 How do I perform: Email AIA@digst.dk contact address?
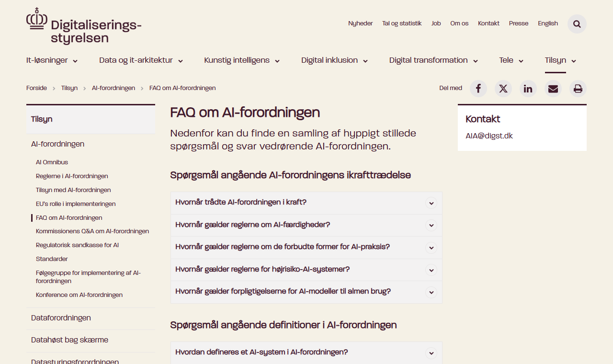coord(489,136)
